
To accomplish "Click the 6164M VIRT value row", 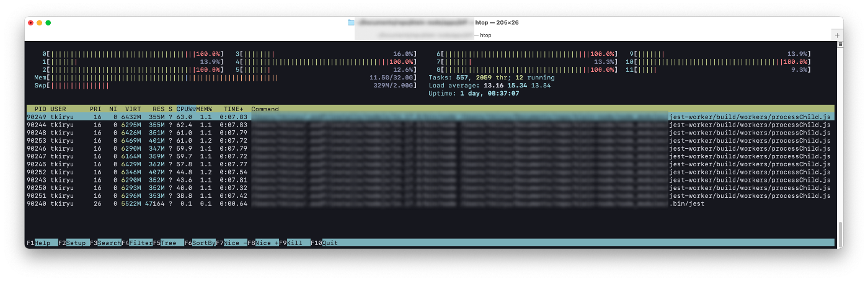I will tap(131, 156).
